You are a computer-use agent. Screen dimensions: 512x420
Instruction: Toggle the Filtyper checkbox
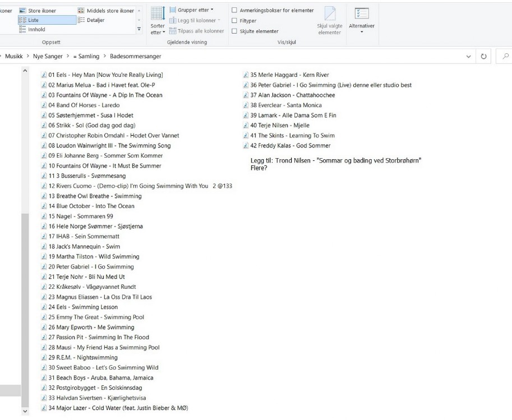234,21
